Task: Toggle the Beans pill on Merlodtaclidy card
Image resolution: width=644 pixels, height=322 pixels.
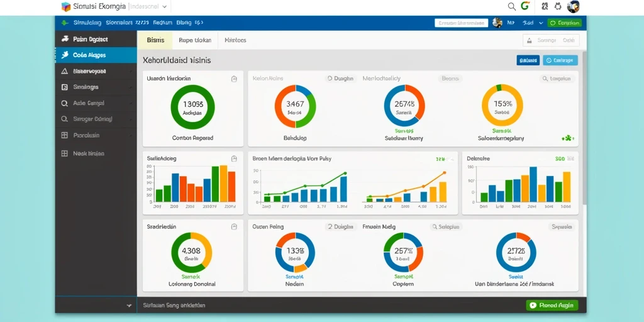Action: tap(450, 79)
